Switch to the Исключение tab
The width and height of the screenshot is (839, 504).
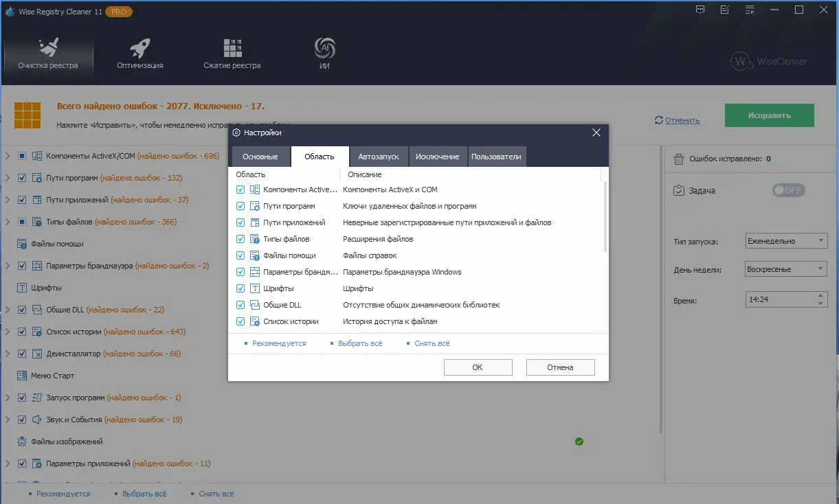click(x=438, y=156)
